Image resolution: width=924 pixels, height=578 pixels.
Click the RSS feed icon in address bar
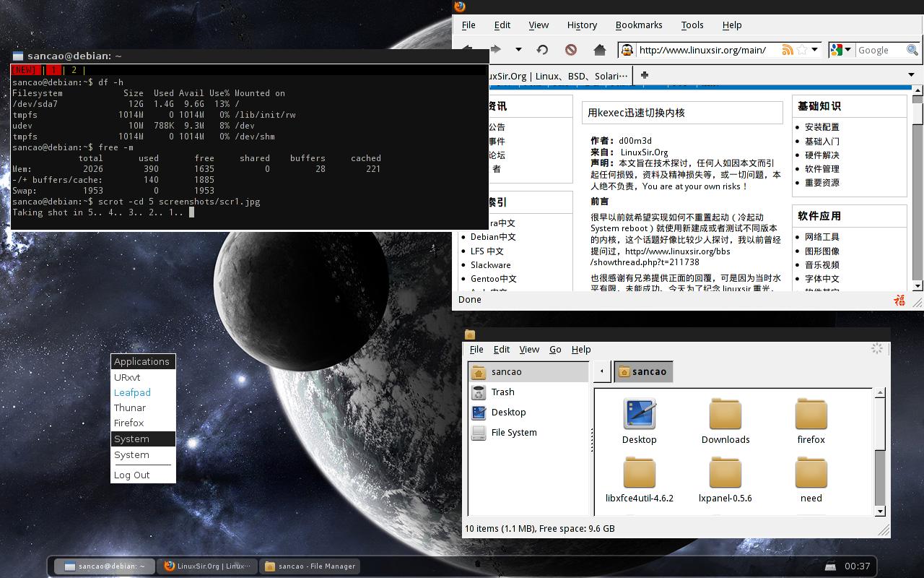[x=788, y=50]
